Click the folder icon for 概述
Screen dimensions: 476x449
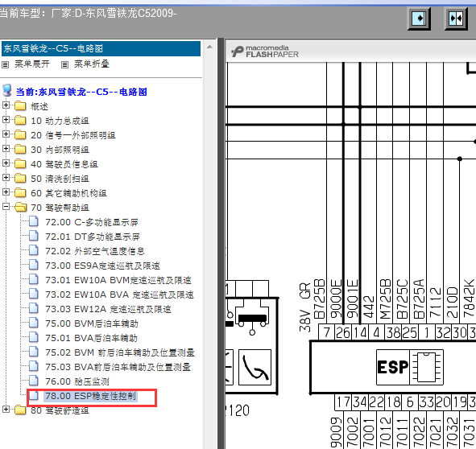coord(20,106)
